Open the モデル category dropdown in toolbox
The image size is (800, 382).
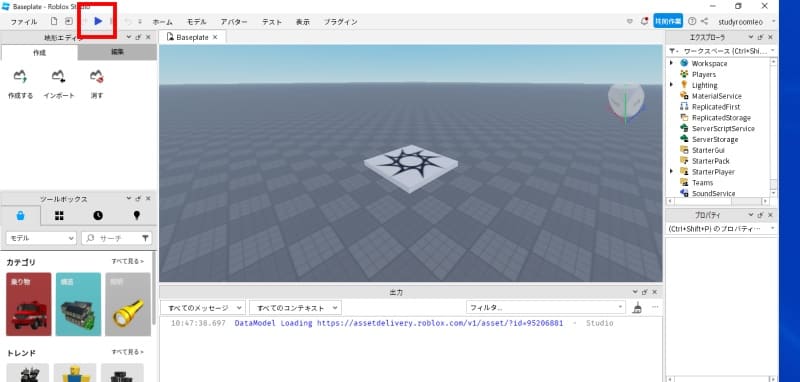41,238
